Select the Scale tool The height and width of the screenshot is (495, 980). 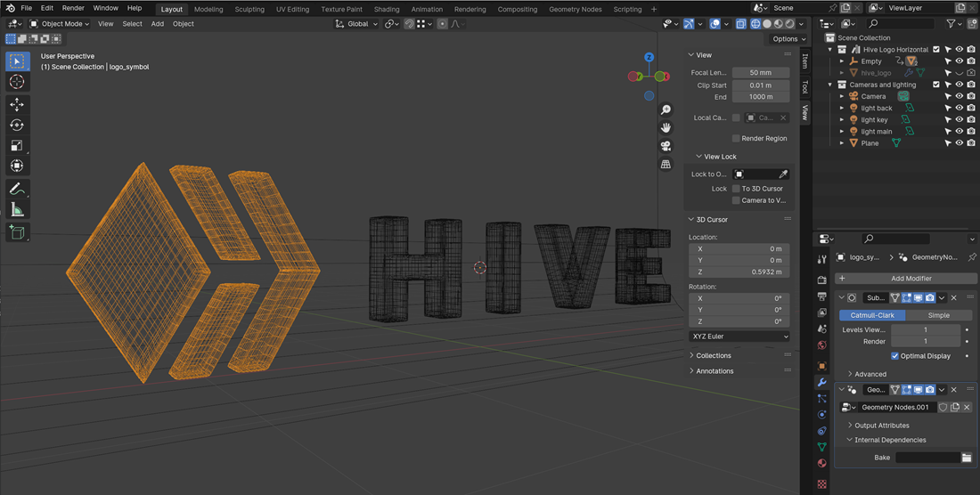[x=17, y=145]
